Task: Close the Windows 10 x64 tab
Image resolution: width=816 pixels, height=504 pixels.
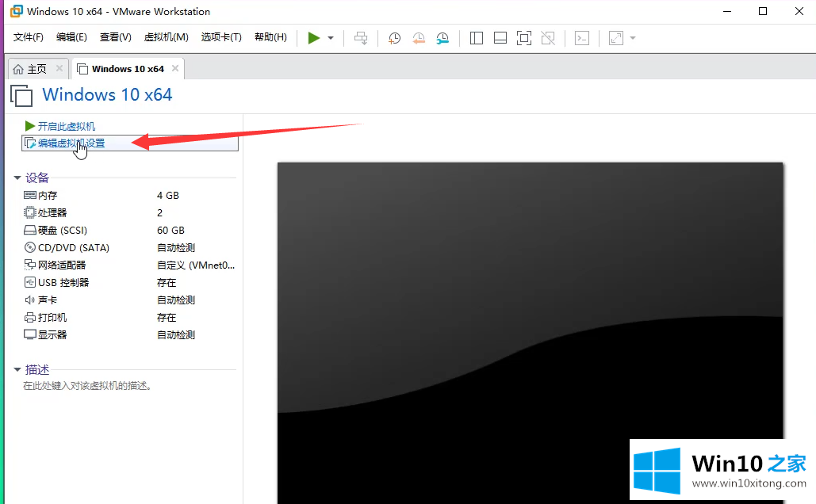Action: click(175, 68)
